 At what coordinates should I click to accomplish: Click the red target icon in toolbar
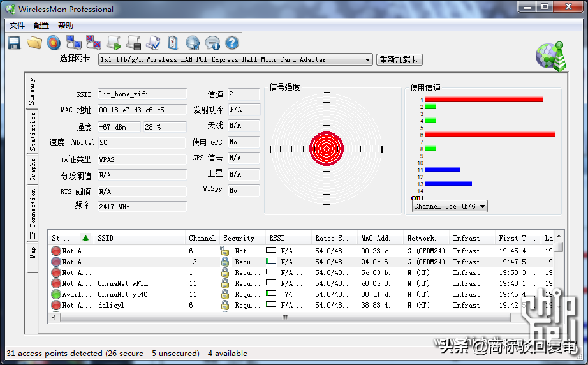tap(54, 43)
